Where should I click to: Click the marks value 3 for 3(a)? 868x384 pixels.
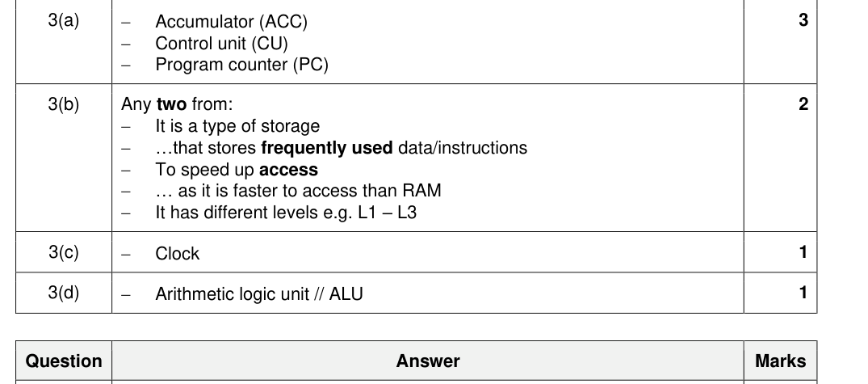coord(803,20)
